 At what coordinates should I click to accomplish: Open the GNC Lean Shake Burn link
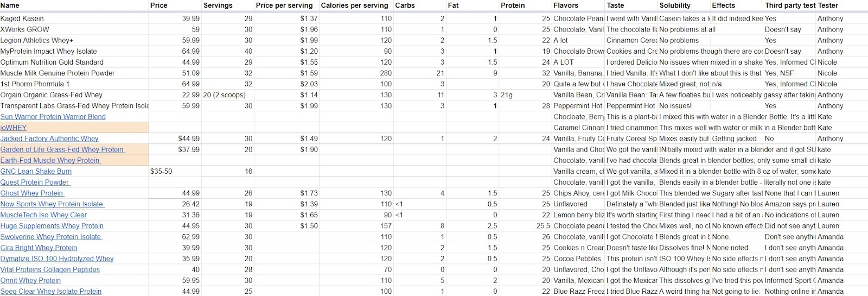(36, 171)
